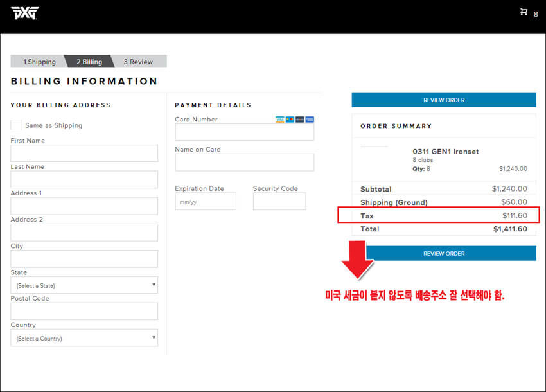Screen dimensions: 546x392
Task: Open the Country dropdown
Action: coord(84,338)
